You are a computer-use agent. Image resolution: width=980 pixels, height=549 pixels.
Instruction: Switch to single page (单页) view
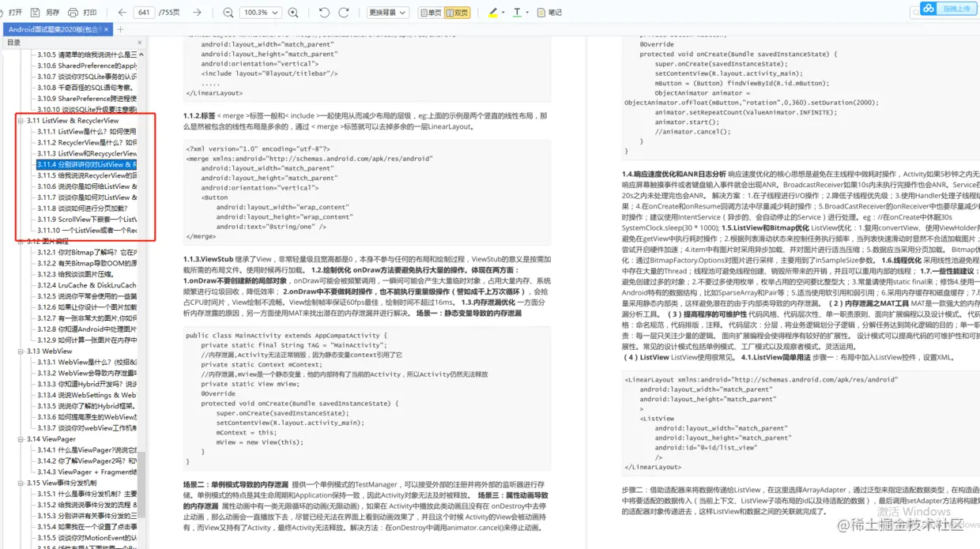(x=430, y=13)
